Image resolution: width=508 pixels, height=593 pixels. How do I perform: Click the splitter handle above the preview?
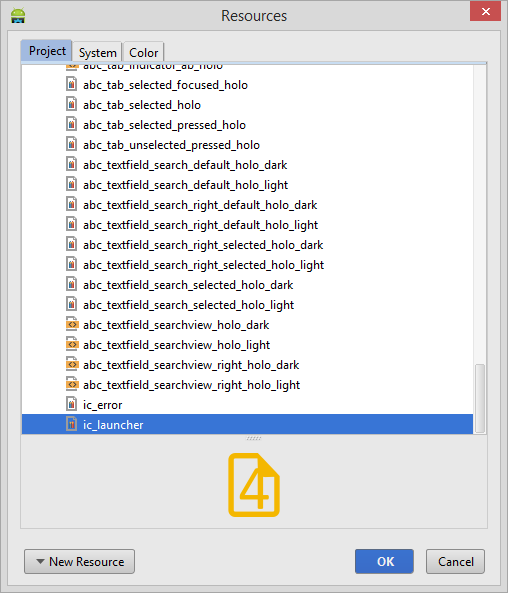click(x=254, y=438)
